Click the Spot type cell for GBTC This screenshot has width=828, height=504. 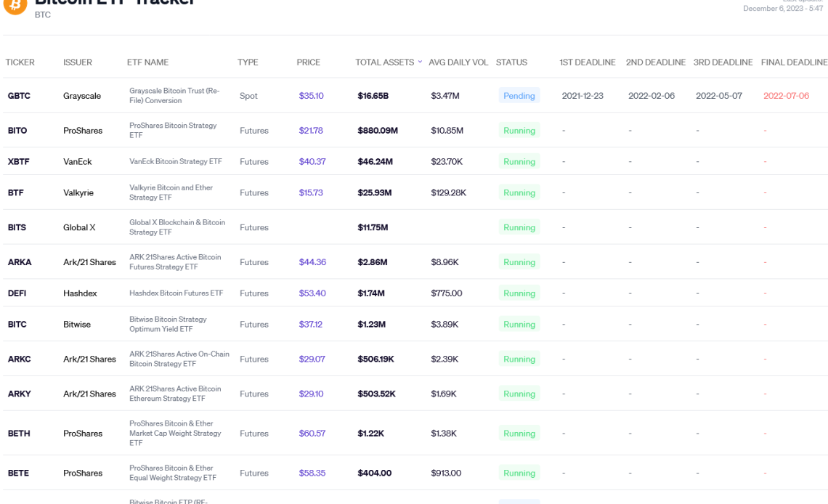pyautogui.click(x=248, y=96)
